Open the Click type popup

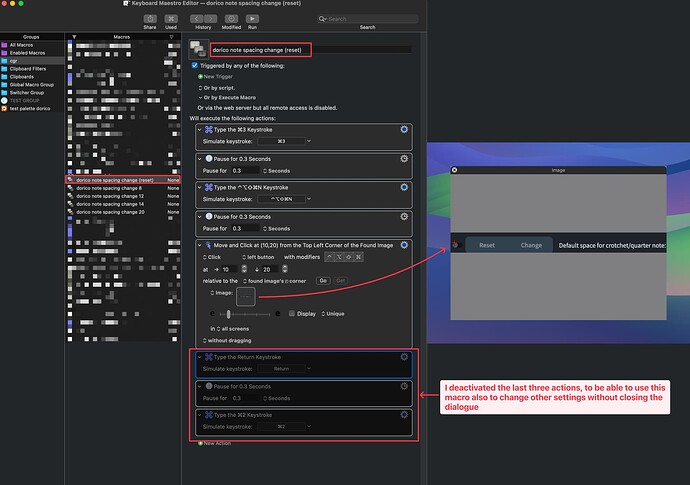[x=212, y=257]
